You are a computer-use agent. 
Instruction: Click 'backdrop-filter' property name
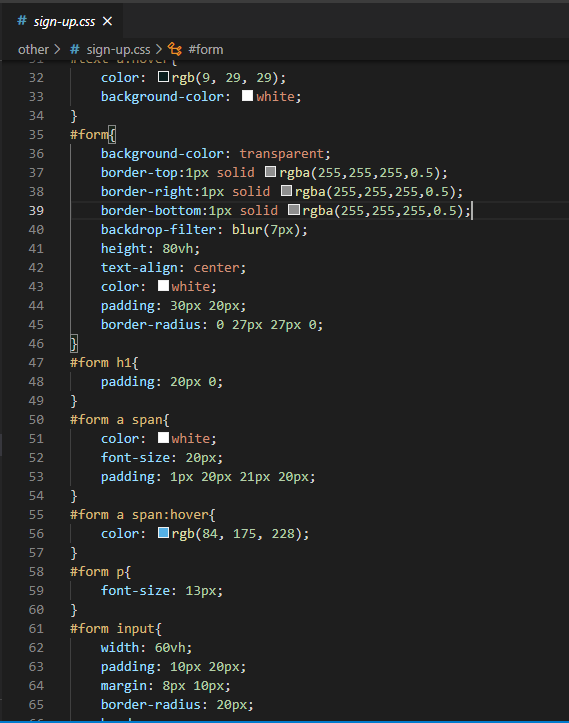159,230
